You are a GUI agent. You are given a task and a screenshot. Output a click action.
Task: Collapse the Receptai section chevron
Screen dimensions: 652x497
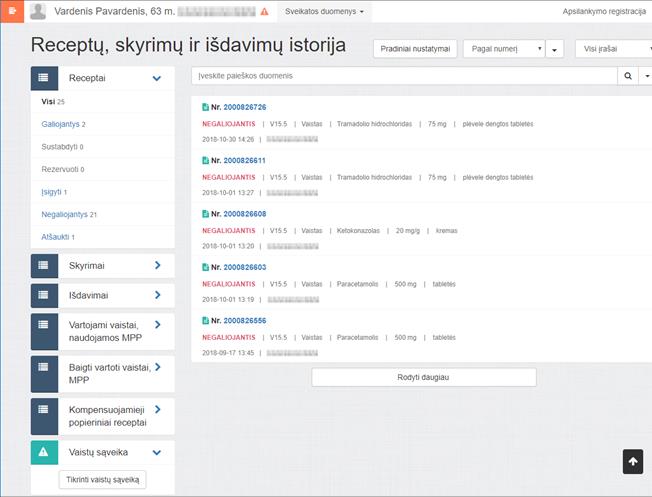pyautogui.click(x=156, y=77)
